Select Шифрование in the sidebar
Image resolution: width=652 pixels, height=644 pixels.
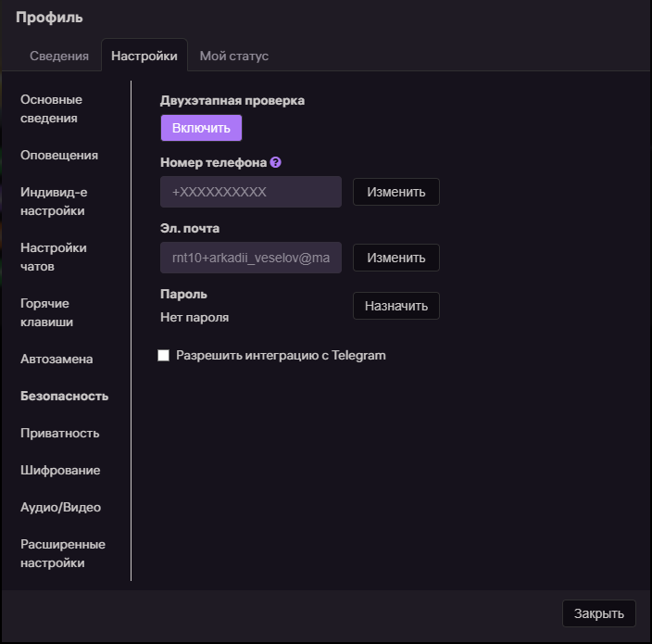[60, 470]
